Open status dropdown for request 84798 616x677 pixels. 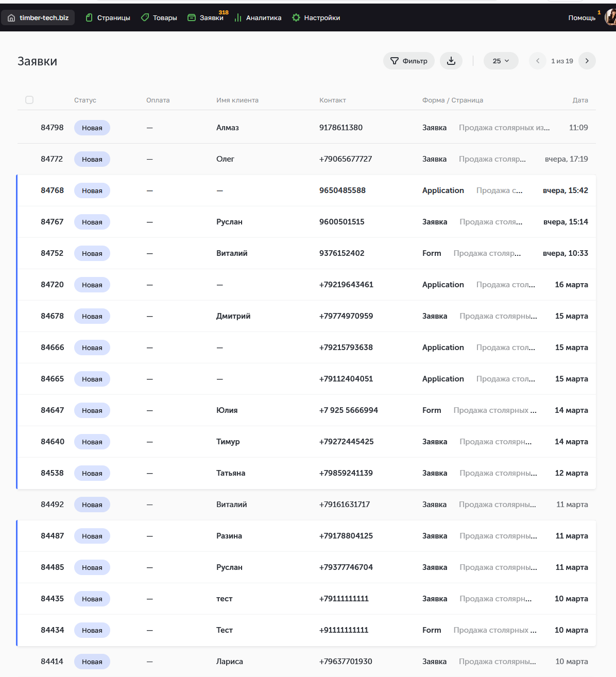tap(92, 128)
